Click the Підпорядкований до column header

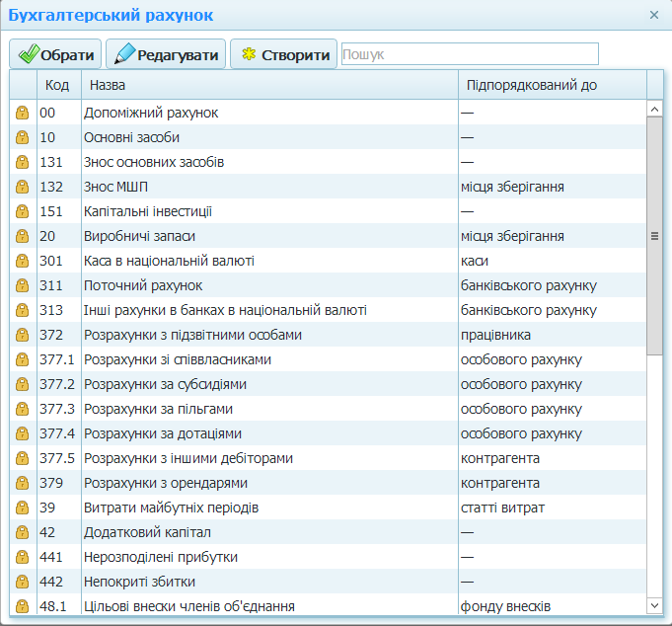pyautogui.click(x=551, y=85)
